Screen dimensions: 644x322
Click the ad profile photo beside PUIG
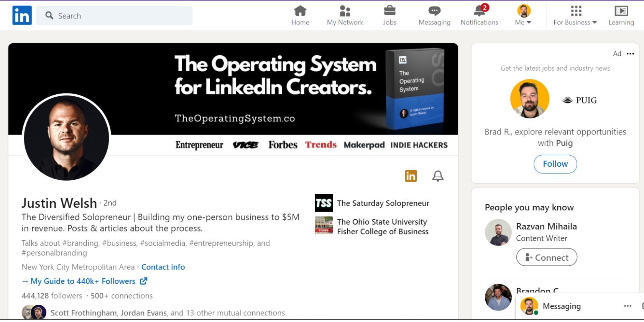click(530, 99)
